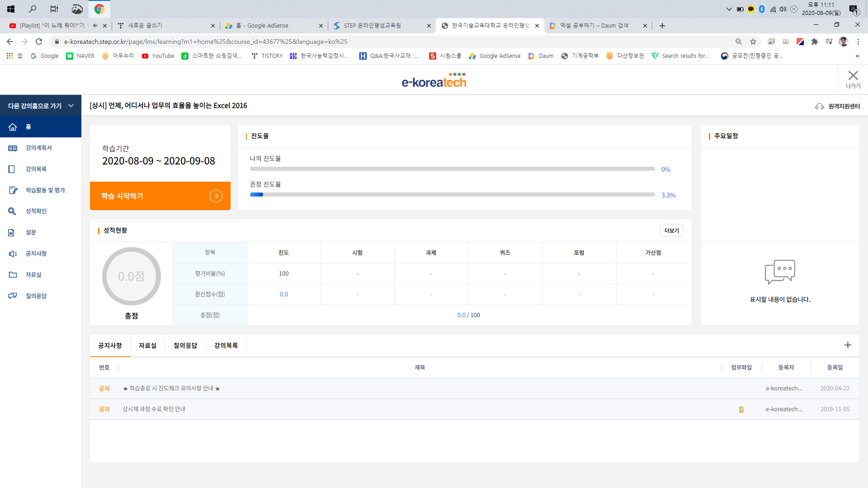
Task: Click the 원격지원센터 headset icon
Action: (x=819, y=107)
